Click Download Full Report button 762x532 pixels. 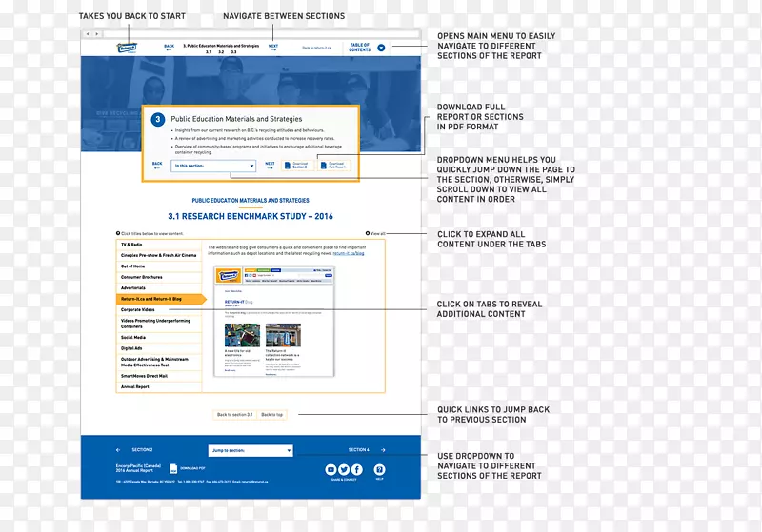click(333, 166)
